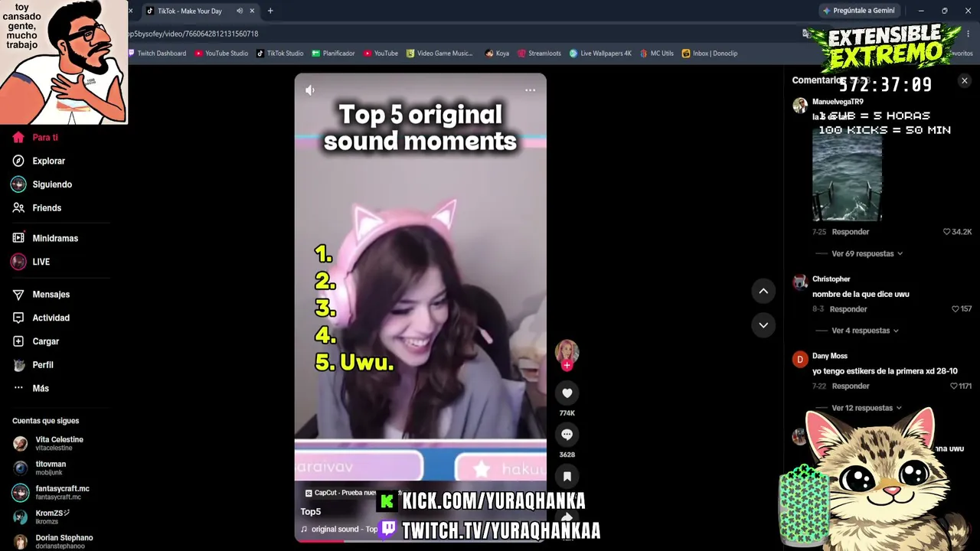Expand Ver 12 respuestas
Screen dimensions: 980x551
867,408
